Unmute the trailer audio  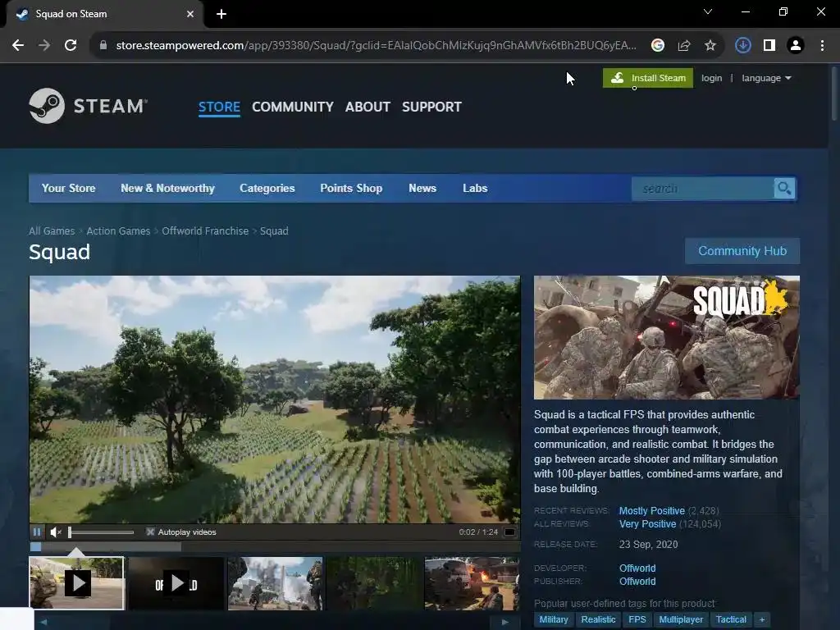point(56,532)
